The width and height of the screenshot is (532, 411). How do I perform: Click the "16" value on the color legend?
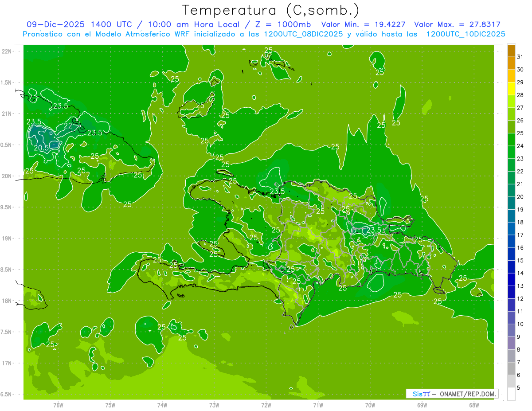tap(520, 247)
